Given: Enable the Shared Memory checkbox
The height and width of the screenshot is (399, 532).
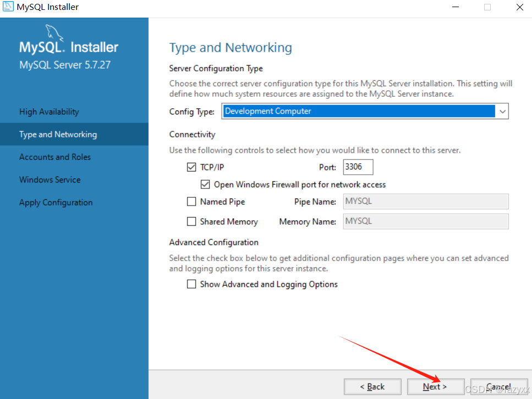Looking at the screenshot, I should pyautogui.click(x=191, y=221).
